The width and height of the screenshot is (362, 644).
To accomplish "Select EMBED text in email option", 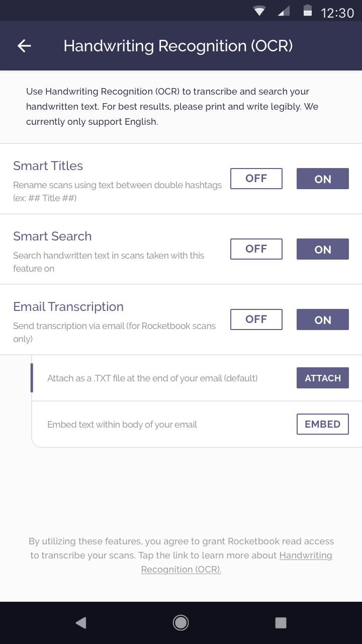I will pos(323,424).
